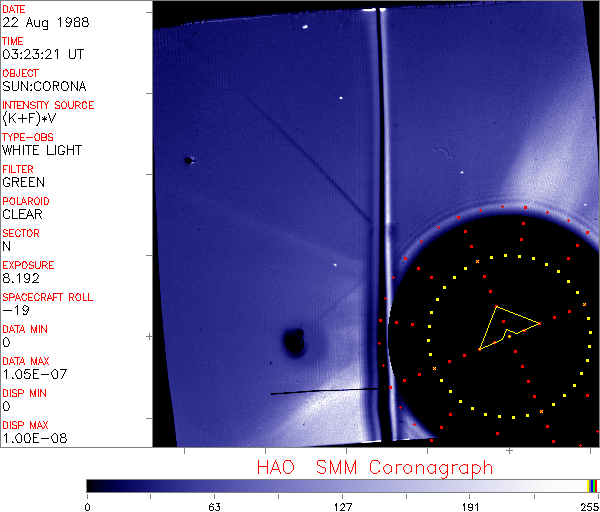Click the time value 03:23:21 UT
This screenshot has height=512, width=600.
[x=41, y=54]
